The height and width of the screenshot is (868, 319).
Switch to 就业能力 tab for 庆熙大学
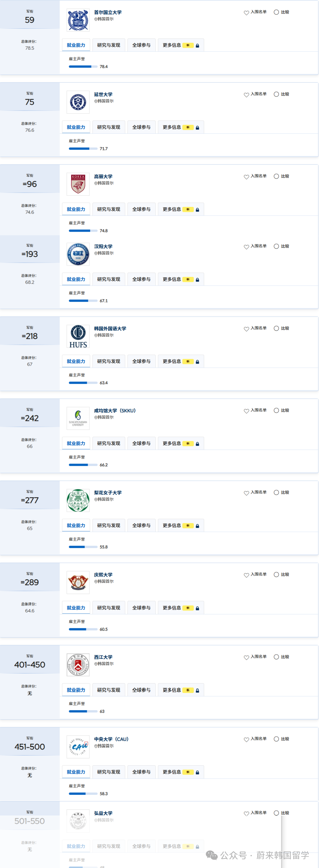pos(76,608)
